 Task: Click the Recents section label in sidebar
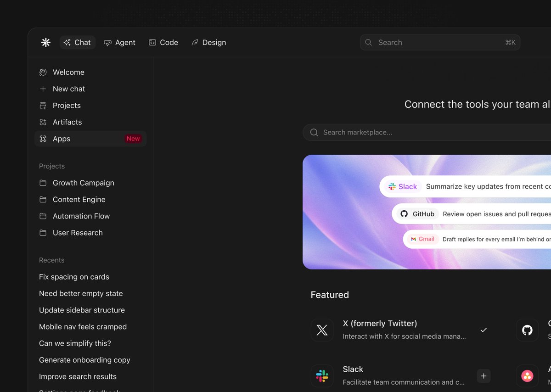point(52,260)
